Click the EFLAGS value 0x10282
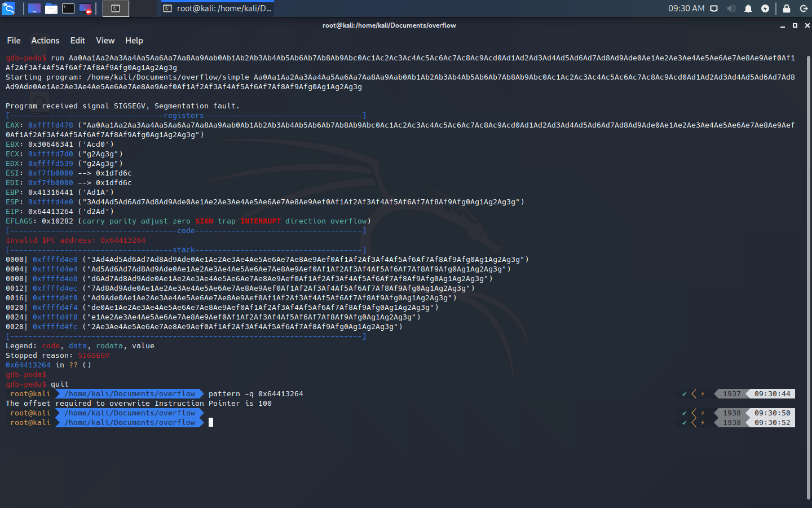This screenshot has width=812, height=508. (58, 221)
